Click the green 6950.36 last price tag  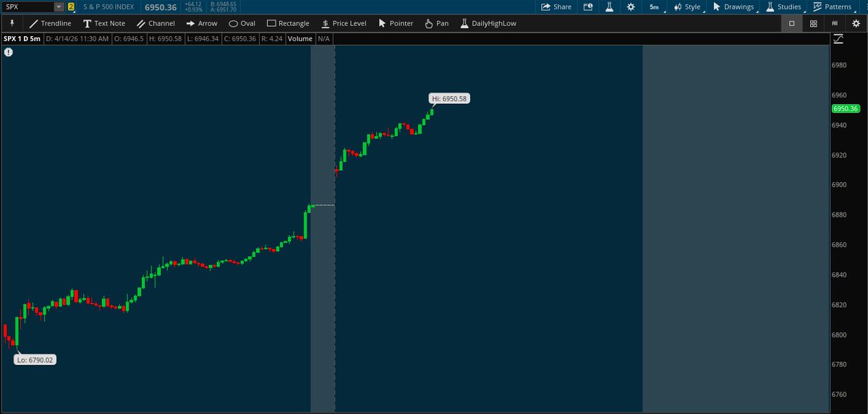click(845, 108)
